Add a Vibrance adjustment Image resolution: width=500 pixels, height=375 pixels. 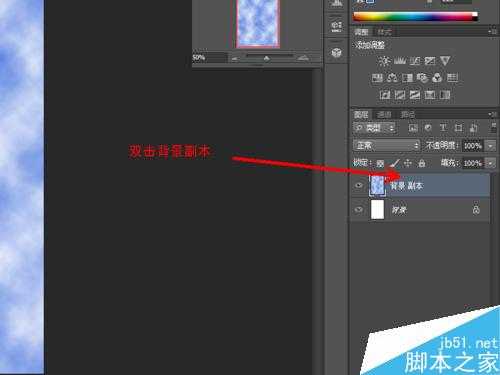click(x=445, y=61)
